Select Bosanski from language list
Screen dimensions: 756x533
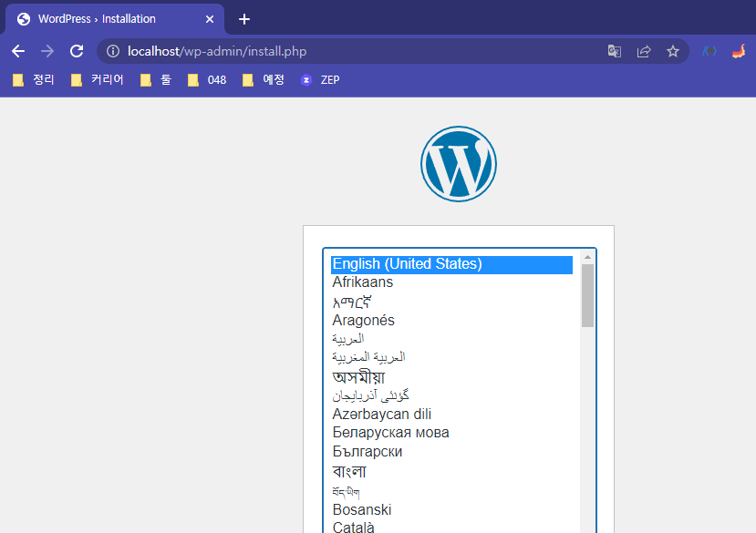click(451, 510)
